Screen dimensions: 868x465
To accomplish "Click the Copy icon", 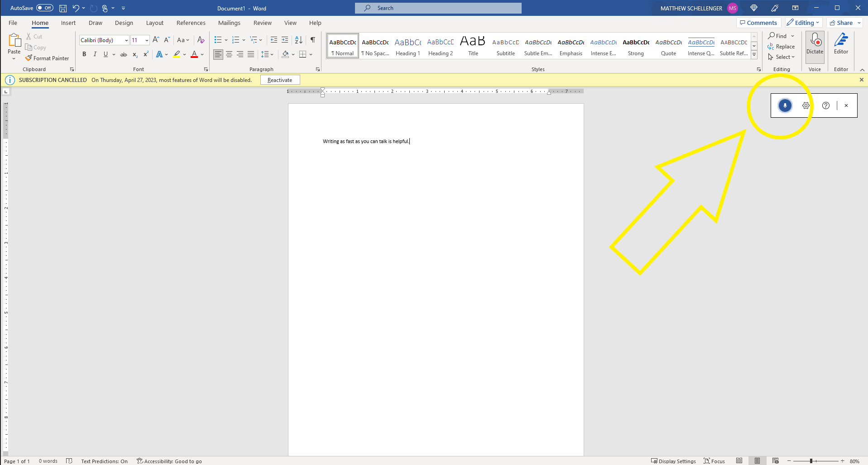I will tap(29, 47).
